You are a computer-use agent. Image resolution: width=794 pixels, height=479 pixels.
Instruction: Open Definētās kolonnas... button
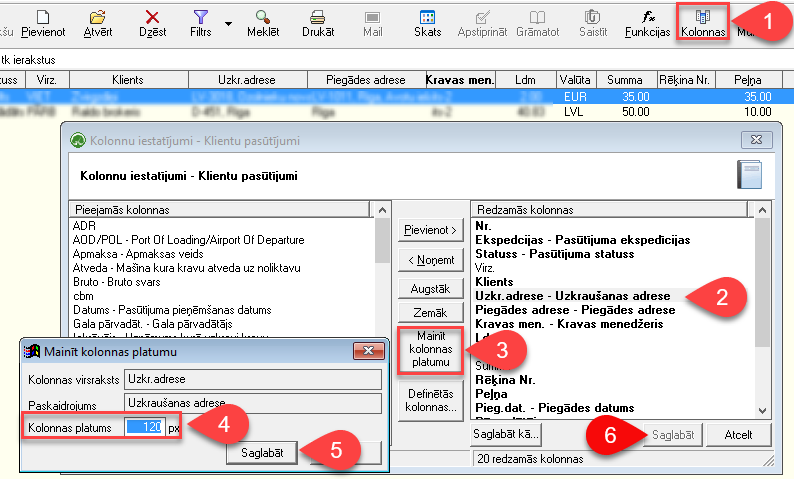[430, 401]
